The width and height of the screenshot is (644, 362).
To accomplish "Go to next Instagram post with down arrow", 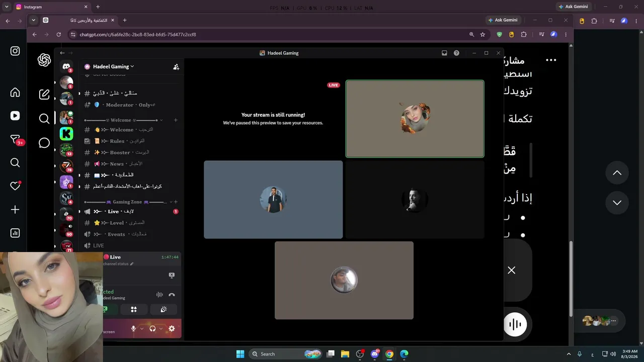I will pos(617,203).
